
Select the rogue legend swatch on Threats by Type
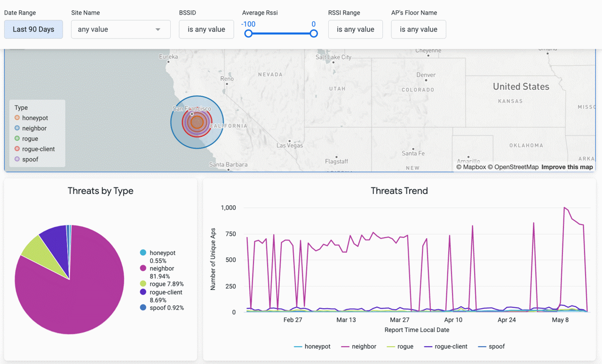(143, 284)
